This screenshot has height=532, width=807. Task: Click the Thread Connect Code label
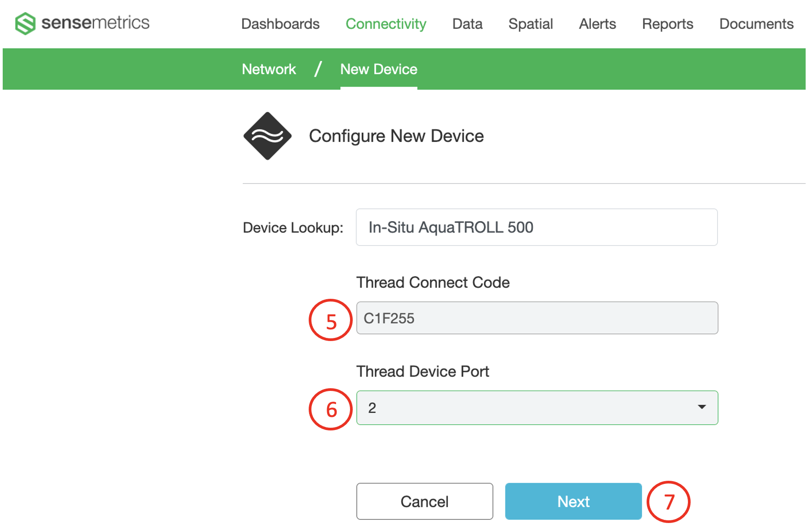(x=433, y=282)
